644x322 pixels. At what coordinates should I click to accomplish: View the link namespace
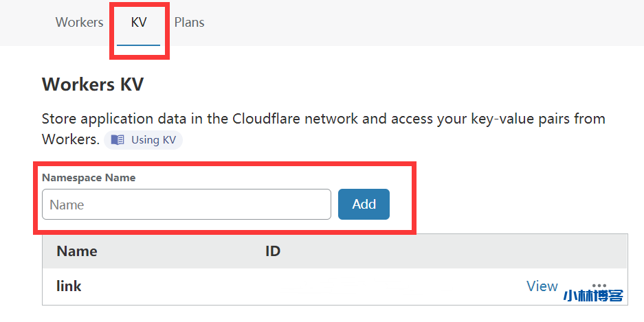click(542, 286)
